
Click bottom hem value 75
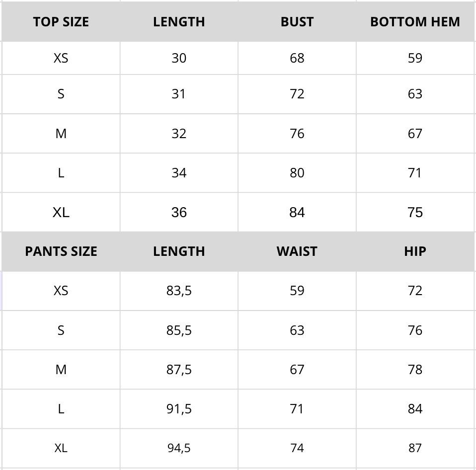(415, 213)
